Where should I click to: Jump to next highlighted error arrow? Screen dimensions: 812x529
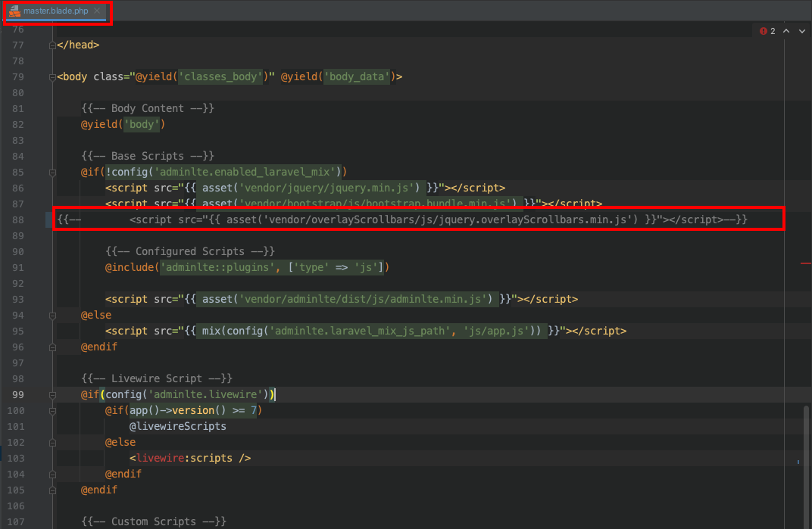[x=802, y=31]
